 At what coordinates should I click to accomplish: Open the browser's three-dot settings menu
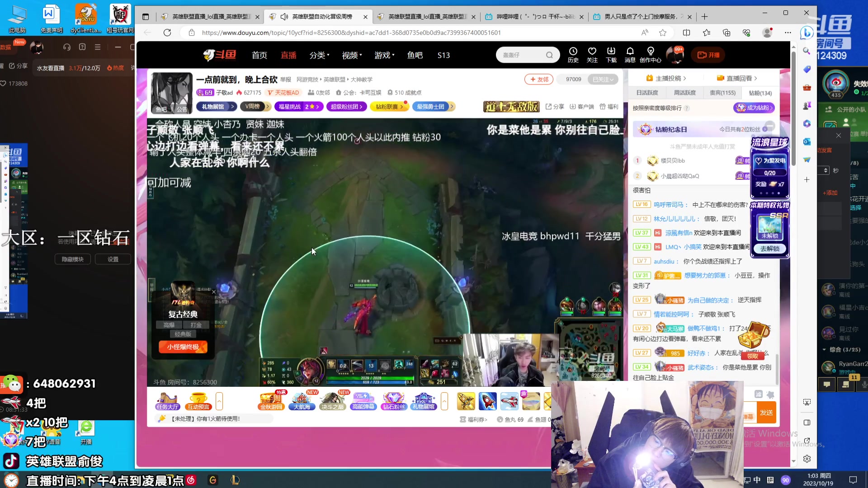(788, 33)
